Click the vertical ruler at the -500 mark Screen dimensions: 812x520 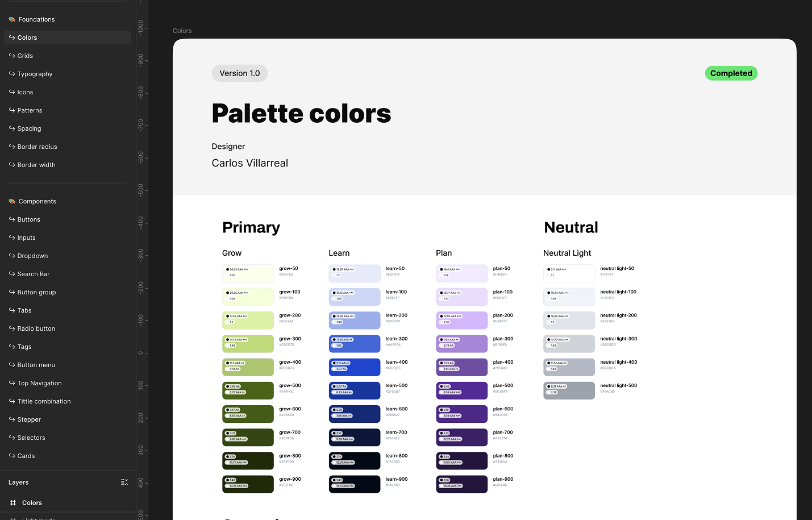tap(142, 189)
